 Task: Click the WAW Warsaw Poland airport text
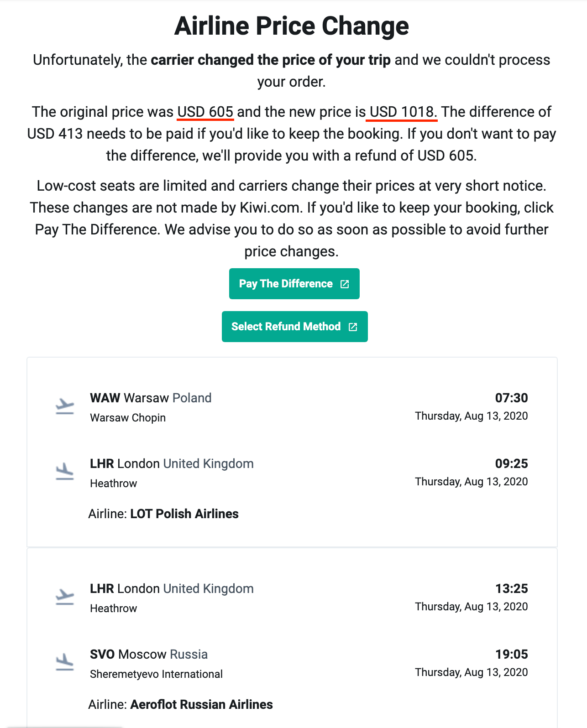(151, 398)
